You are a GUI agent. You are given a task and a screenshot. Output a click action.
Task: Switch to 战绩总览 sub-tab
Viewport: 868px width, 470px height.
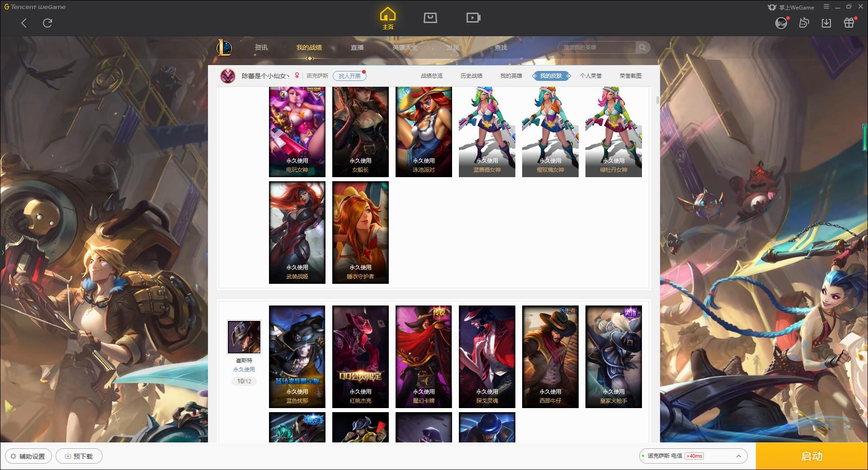432,76
